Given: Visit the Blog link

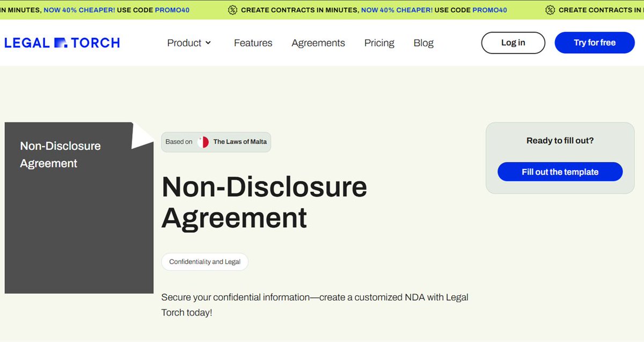Looking at the screenshot, I should [423, 43].
